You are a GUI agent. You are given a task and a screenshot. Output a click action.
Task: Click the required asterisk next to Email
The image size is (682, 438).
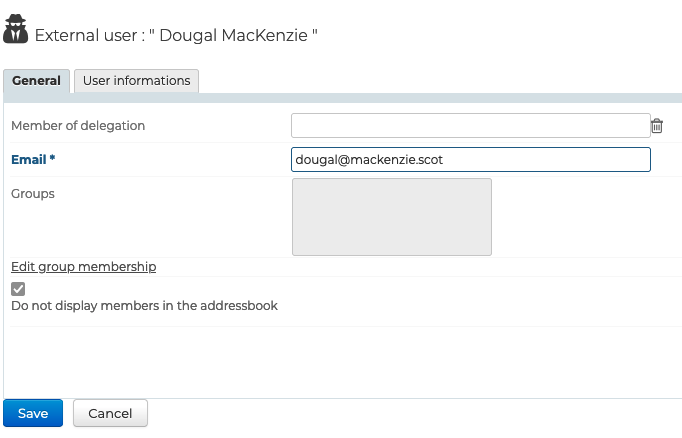(52, 159)
